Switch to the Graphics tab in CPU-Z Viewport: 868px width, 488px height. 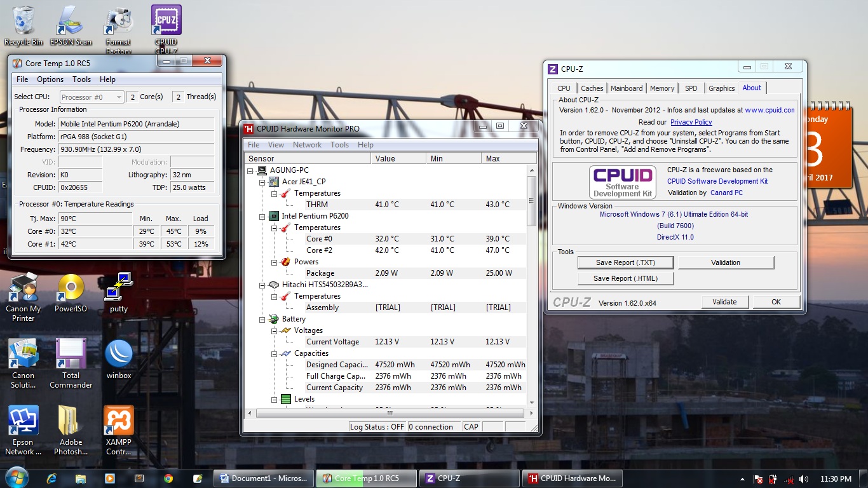(721, 88)
